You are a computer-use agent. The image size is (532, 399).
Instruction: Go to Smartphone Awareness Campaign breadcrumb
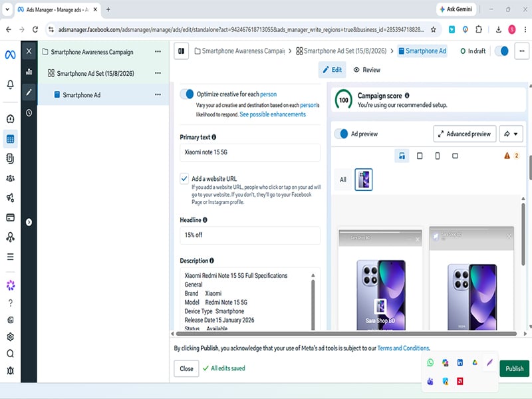pos(239,51)
